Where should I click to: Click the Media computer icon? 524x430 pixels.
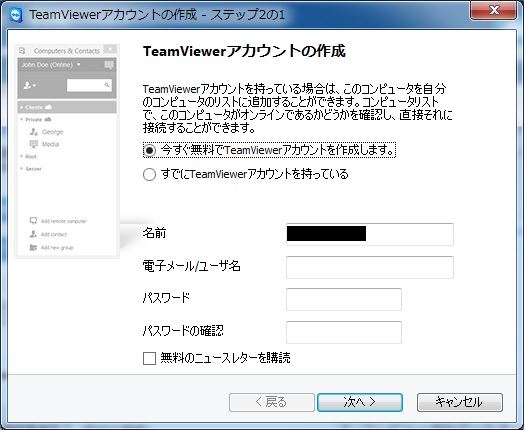pyautogui.click(x=34, y=144)
